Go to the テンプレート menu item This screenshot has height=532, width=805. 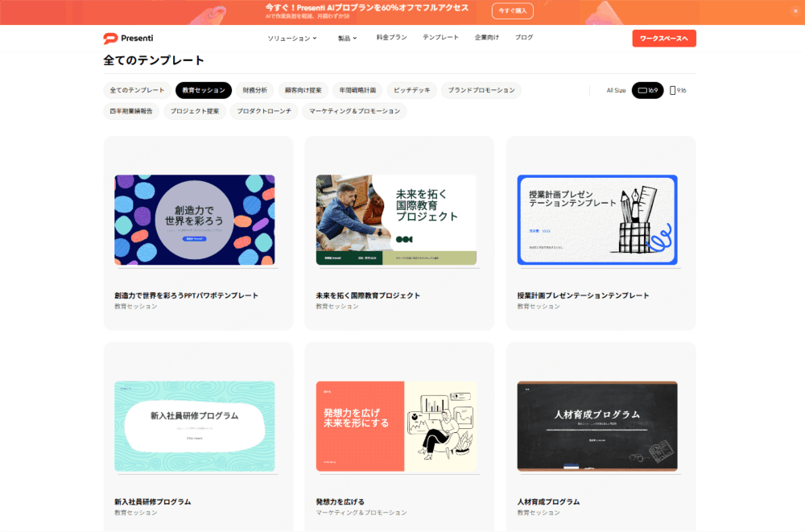440,38
